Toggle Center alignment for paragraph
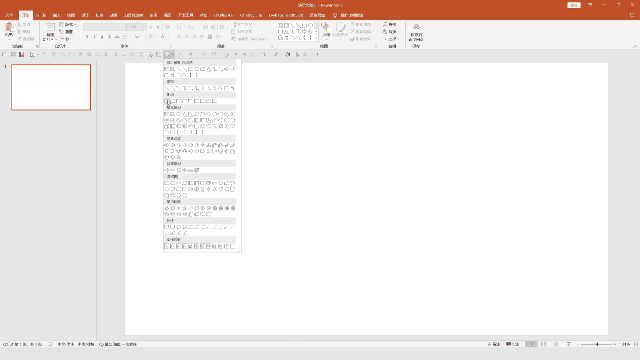 point(187,37)
